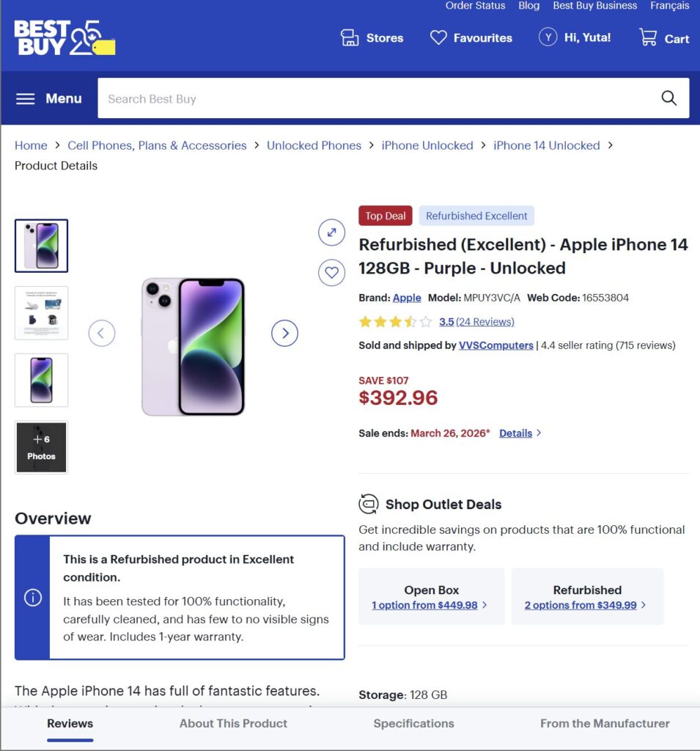700x751 pixels.
Task: Open the VVSComputers seller link
Action: [x=495, y=345]
